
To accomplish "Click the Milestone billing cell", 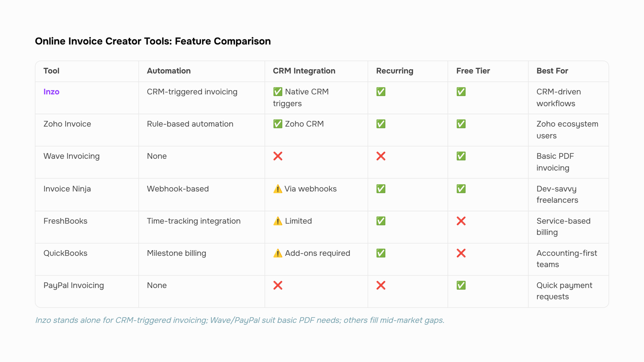I will [x=176, y=253].
